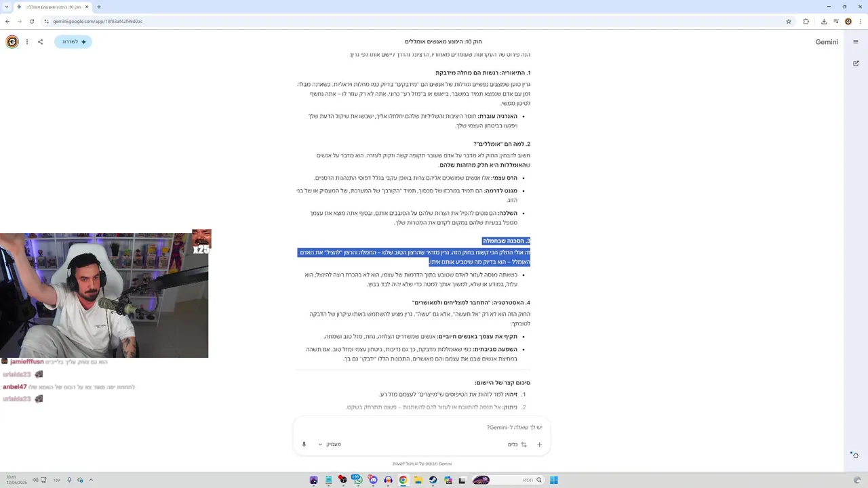Click the heading 4. האסטרטגיה: התחבר למצליחים
The image size is (868, 488).
tap(471, 302)
